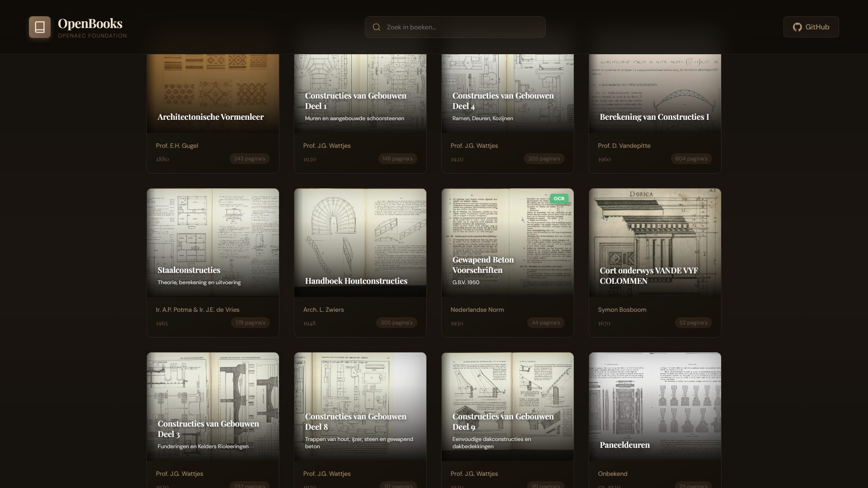Open Cort onderwys VANDE VYF COLOMMEN cover
This screenshot has height=488, width=868.
click(655, 243)
